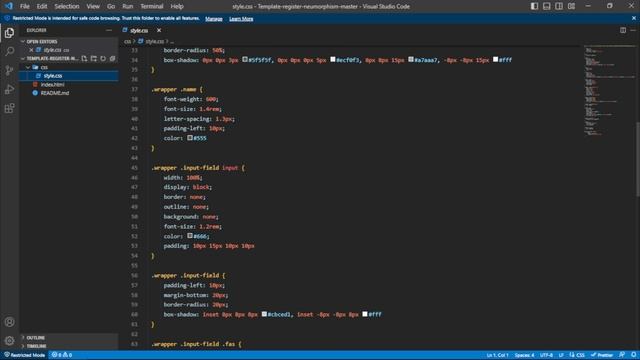Toggle the bottom Panel visibility

click(x=547, y=6)
